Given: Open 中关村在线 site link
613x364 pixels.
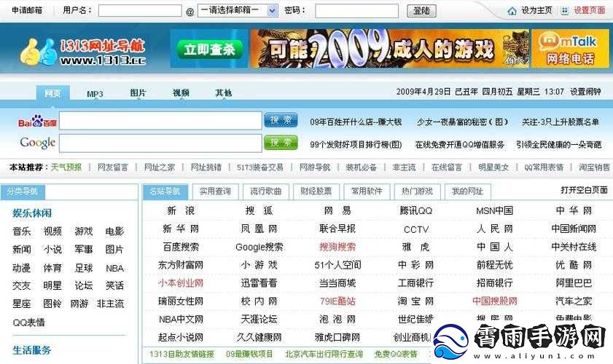Looking at the screenshot, I should pos(574,248).
